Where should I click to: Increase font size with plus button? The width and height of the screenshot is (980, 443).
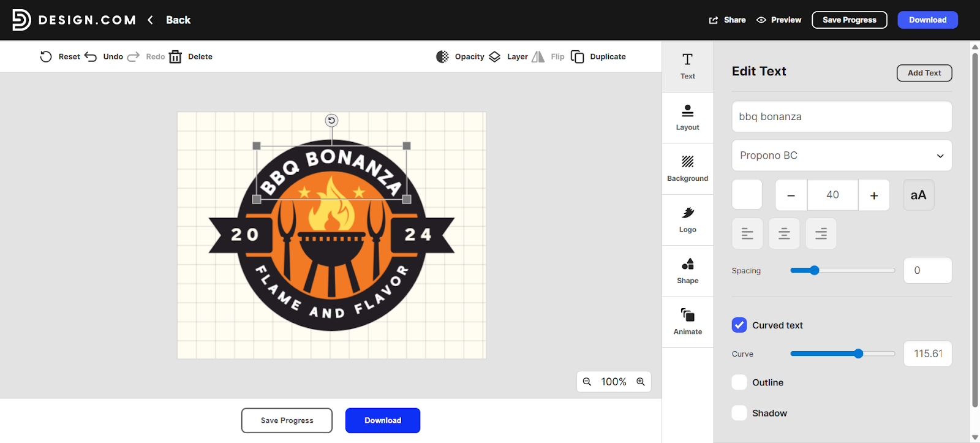click(874, 195)
